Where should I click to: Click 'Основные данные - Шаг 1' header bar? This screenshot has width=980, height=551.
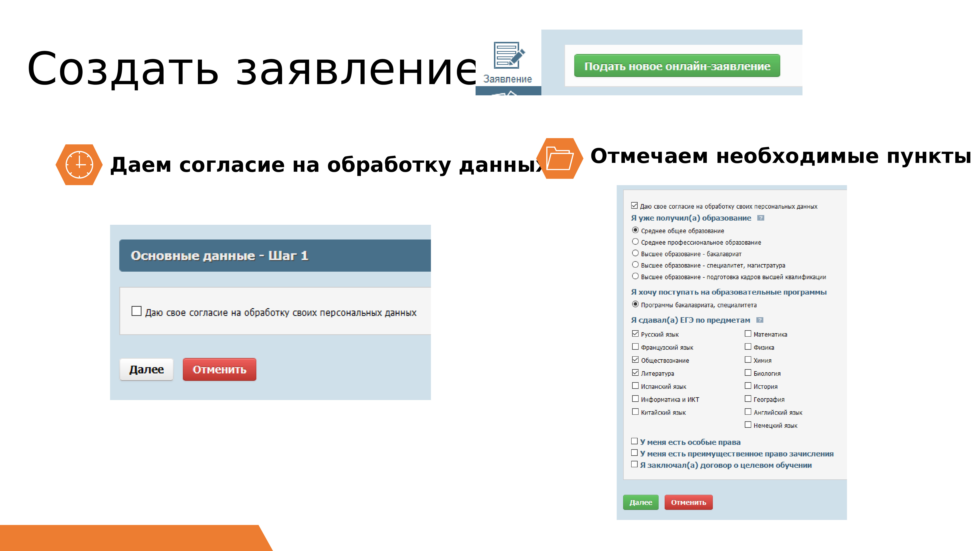275,255
